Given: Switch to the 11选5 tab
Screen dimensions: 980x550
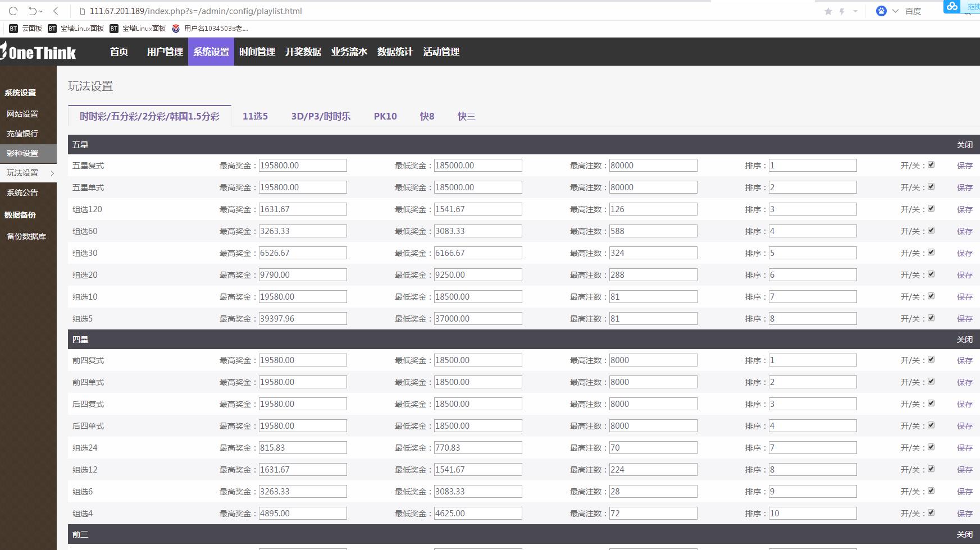Looking at the screenshot, I should (255, 116).
